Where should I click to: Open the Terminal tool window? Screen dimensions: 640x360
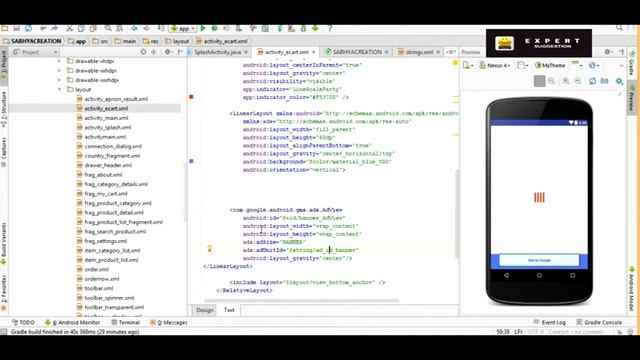126,322
